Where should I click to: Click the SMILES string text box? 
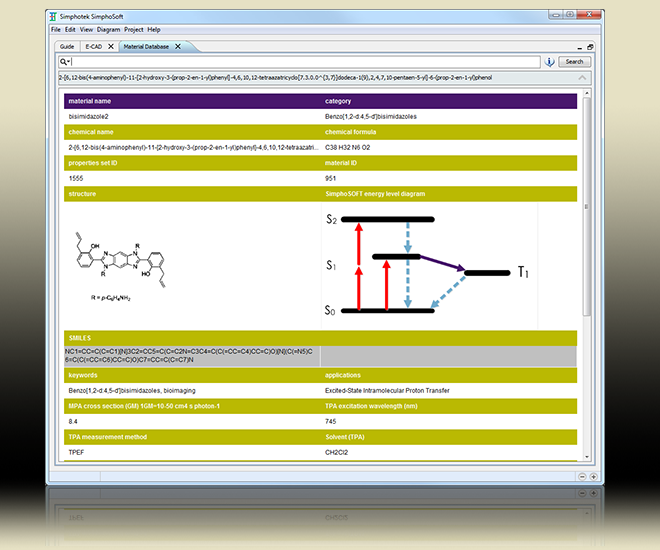coord(192,356)
